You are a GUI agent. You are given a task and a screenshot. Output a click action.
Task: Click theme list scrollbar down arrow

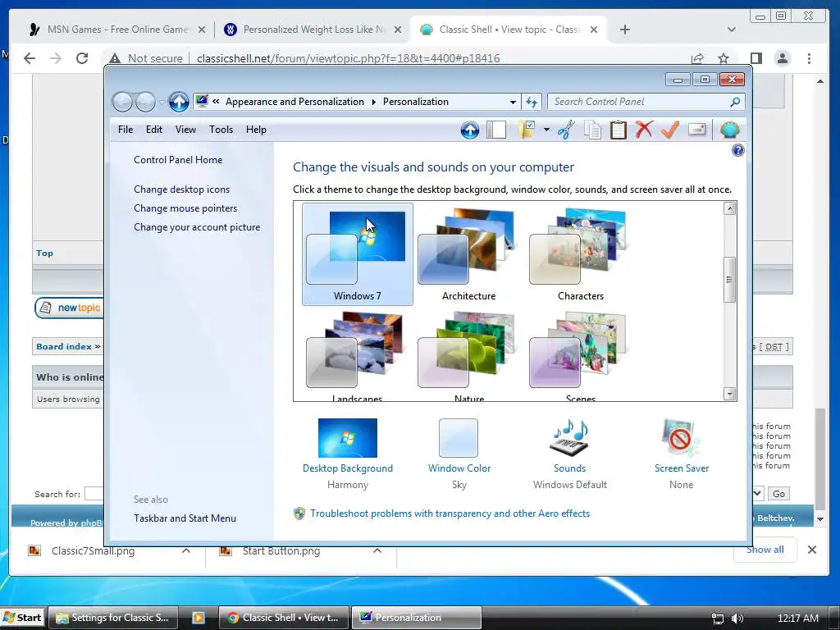729,394
